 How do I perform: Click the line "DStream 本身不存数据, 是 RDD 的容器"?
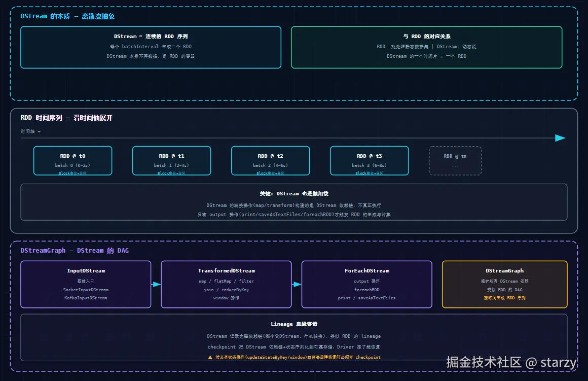point(151,56)
